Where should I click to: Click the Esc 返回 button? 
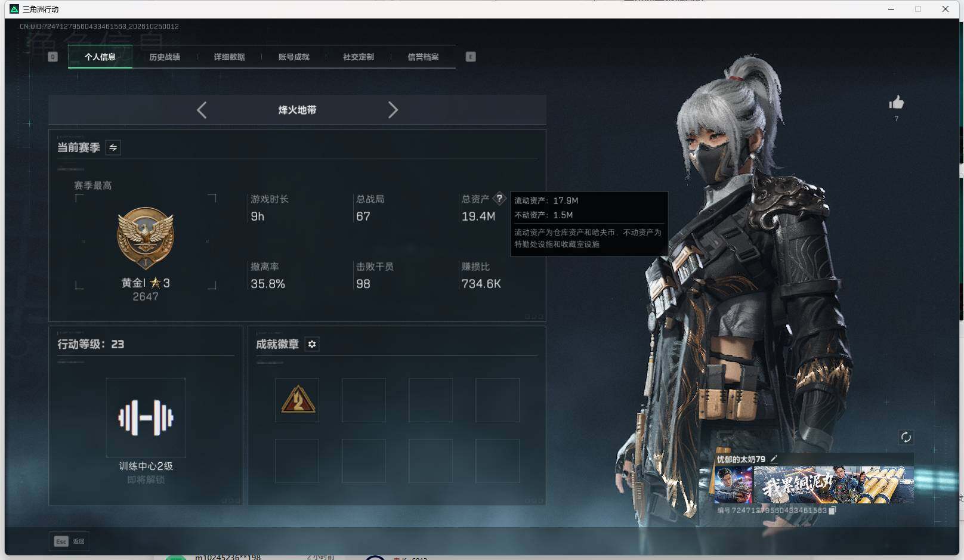coord(69,541)
